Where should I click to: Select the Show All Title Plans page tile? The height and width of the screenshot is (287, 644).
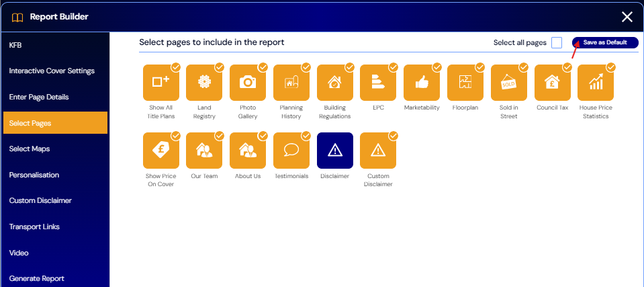(161, 83)
